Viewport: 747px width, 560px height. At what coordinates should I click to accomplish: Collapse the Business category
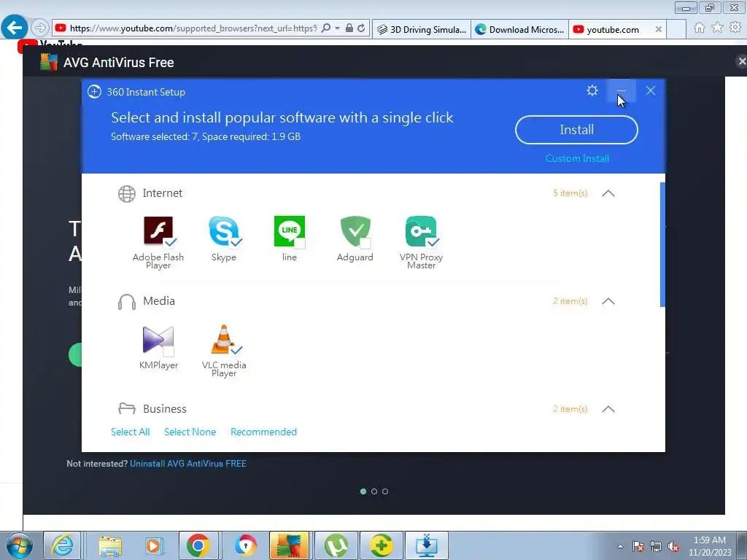click(x=608, y=409)
